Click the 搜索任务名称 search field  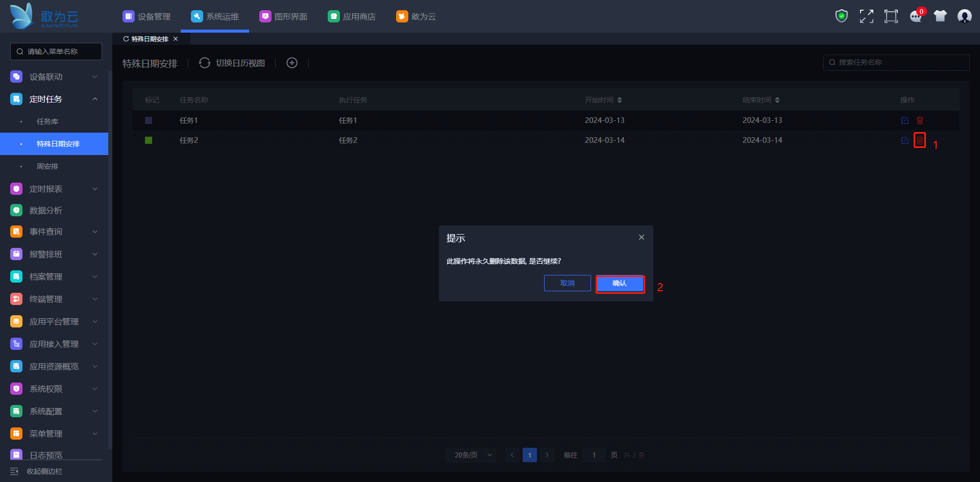(x=896, y=62)
